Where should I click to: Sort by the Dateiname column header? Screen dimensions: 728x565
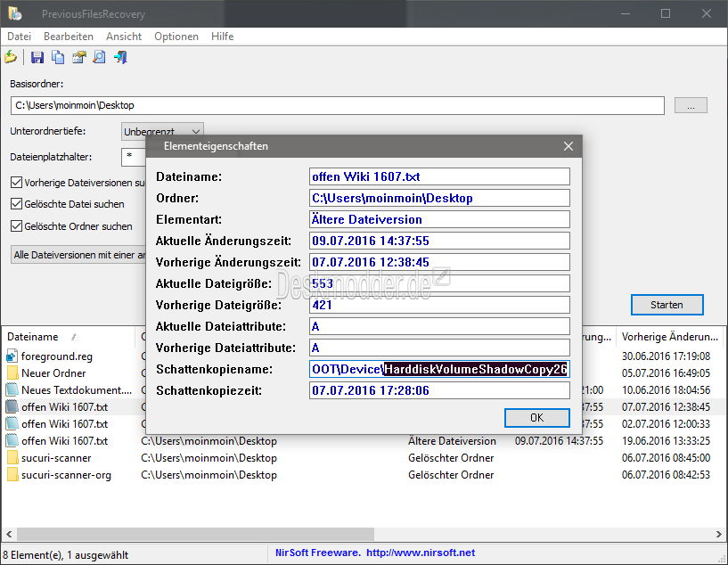(69, 337)
